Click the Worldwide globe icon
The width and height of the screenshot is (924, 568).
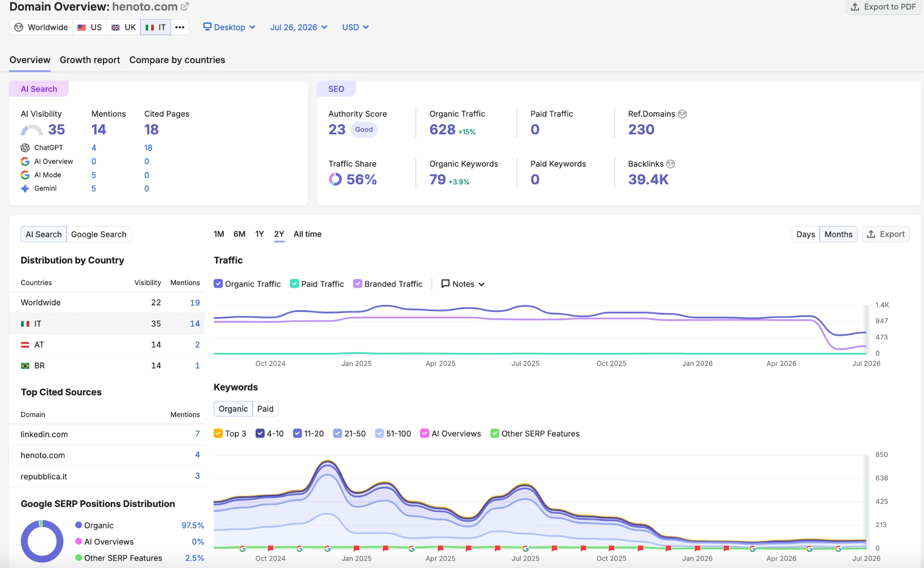coord(19,27)
